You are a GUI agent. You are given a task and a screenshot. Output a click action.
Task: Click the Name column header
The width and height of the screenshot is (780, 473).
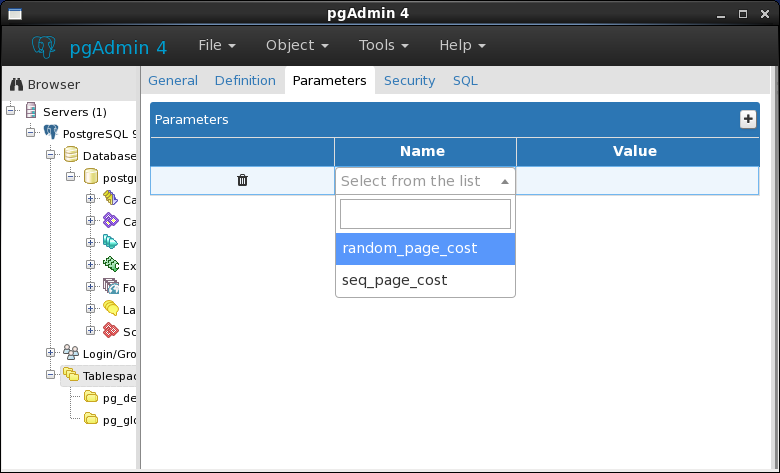[425, 151]
